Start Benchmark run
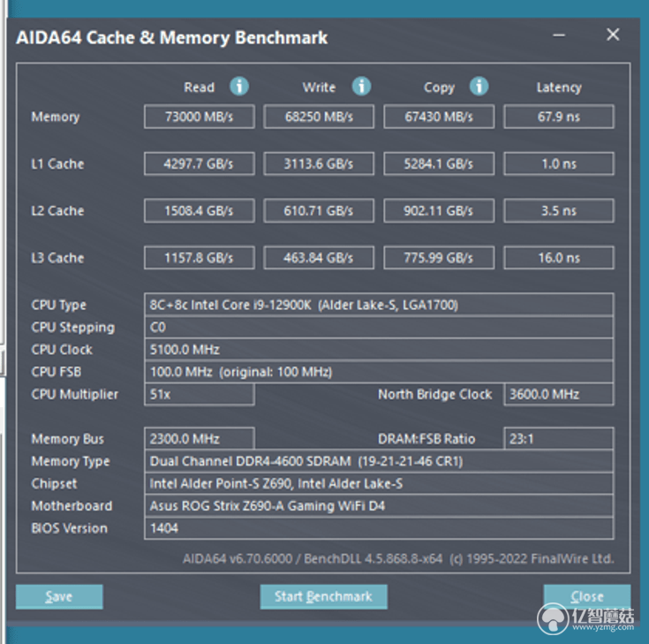The image size is (649, 644). pyautogui.click(x=324, y=597)
